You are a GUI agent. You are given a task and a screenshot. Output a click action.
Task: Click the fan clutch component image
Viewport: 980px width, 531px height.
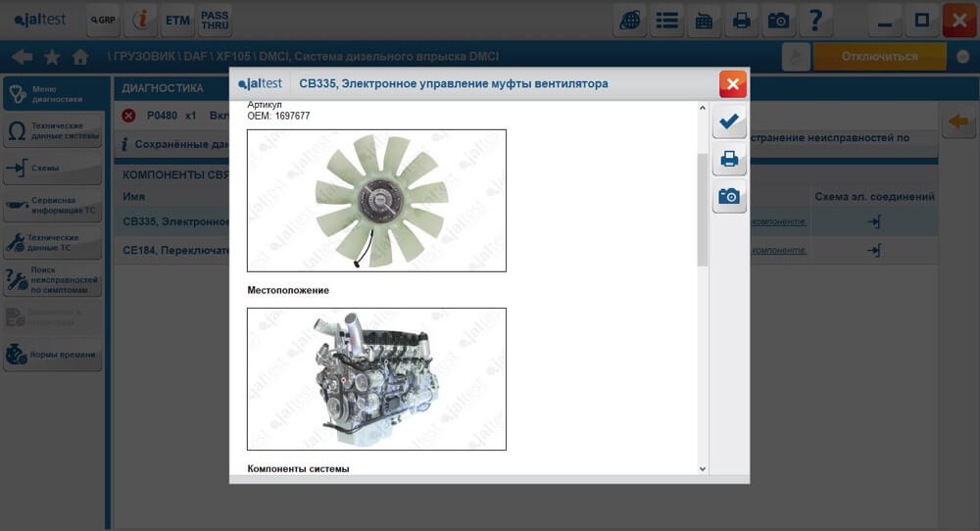coord(377,201)
